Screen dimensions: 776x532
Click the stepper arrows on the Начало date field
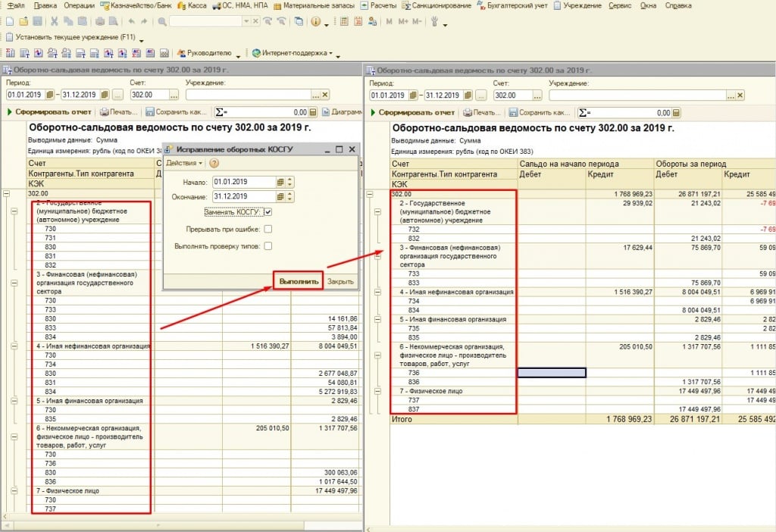[x=289, y=182]
